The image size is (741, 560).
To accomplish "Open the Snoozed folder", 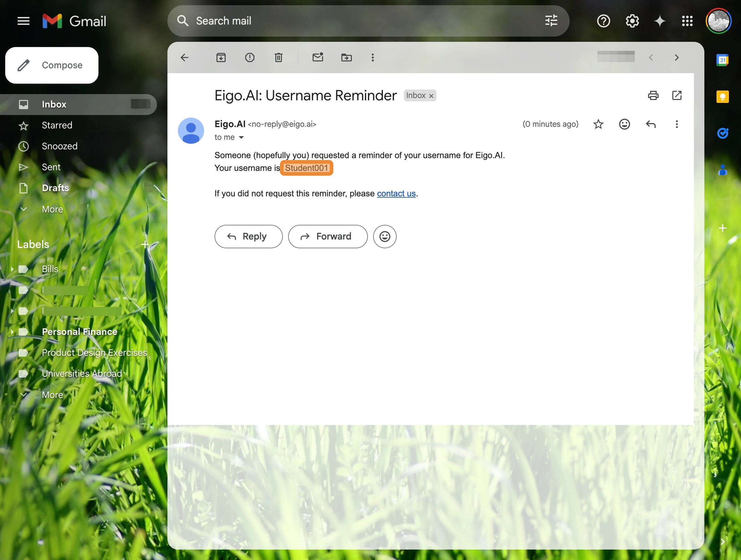I will click(x=78, y=146).
